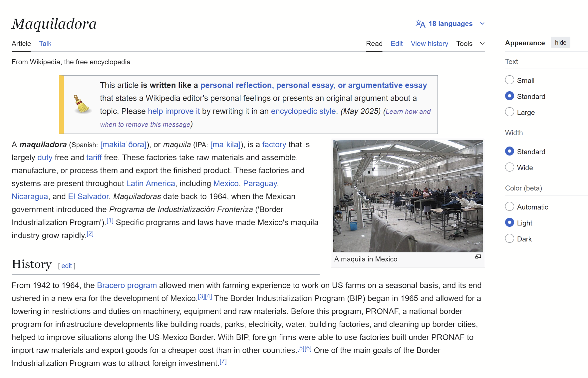Jump to citation [4]
Screen dimensions: 588x378
point(208,296)
